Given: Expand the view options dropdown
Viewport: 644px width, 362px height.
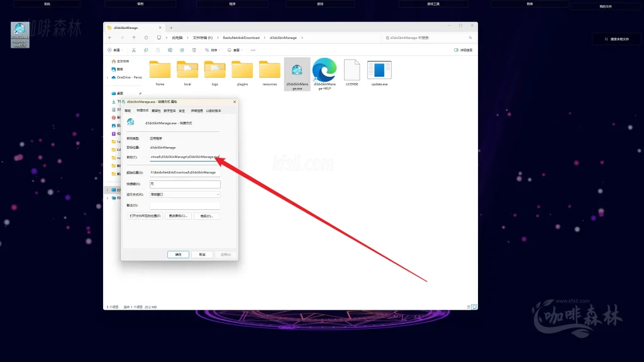Looking at the screenshot, I should (238, 50).
